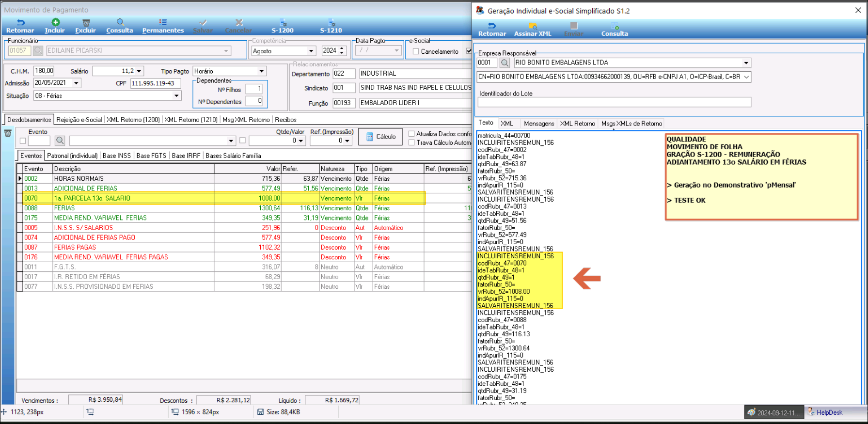
Task: Select row 0002 HORAS NORMAIS
Action: 244,178
